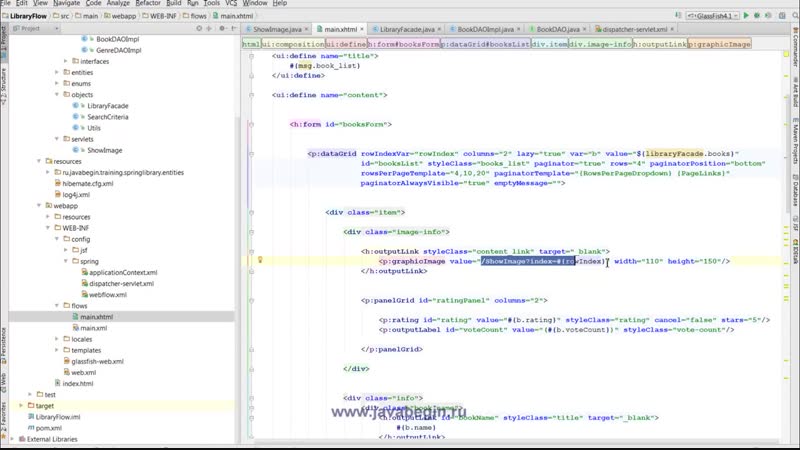Expand the enums folder
800x450 pixels.
[57, 84]
